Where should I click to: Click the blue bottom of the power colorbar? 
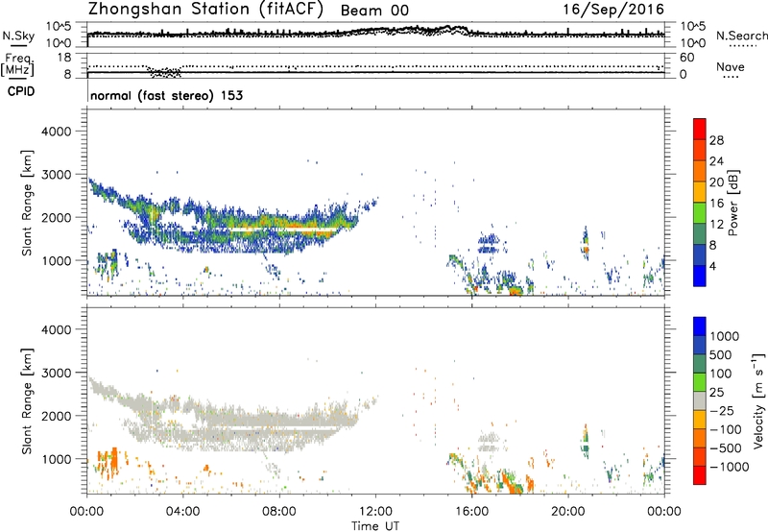[700, 277]
